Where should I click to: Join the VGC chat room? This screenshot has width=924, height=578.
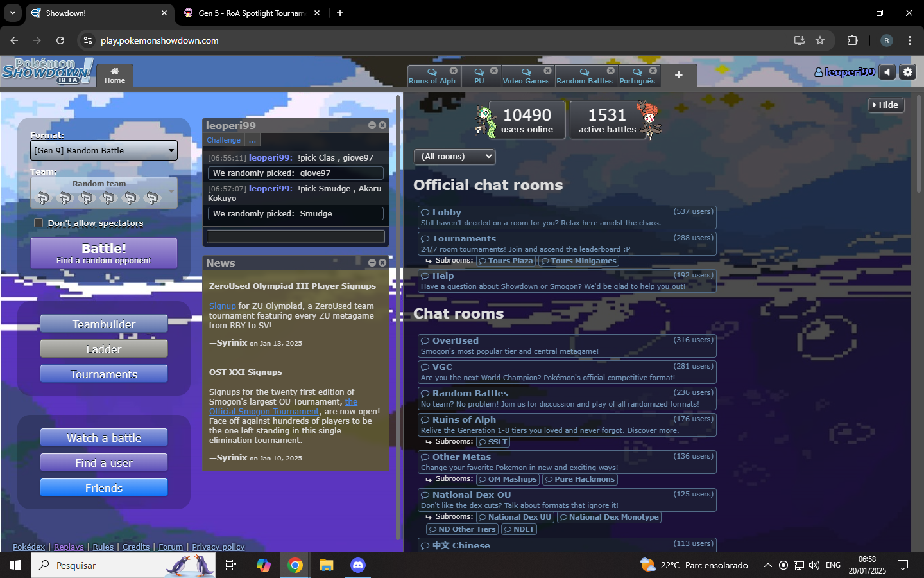coord(567,372)
